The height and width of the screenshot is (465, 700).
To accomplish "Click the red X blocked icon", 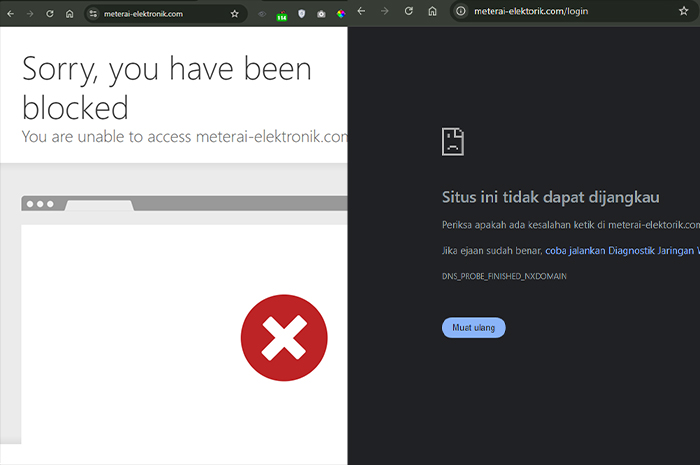I will (x=284, y=337).
